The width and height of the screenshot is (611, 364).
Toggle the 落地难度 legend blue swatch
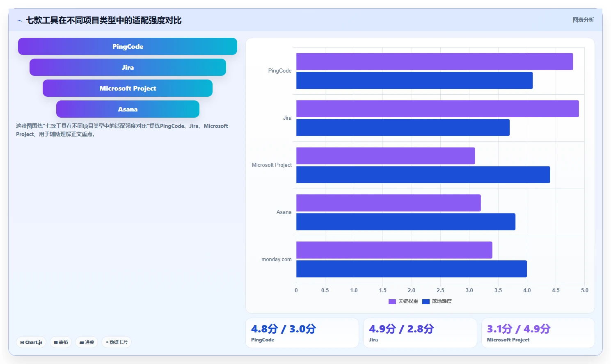click(426, 301)
